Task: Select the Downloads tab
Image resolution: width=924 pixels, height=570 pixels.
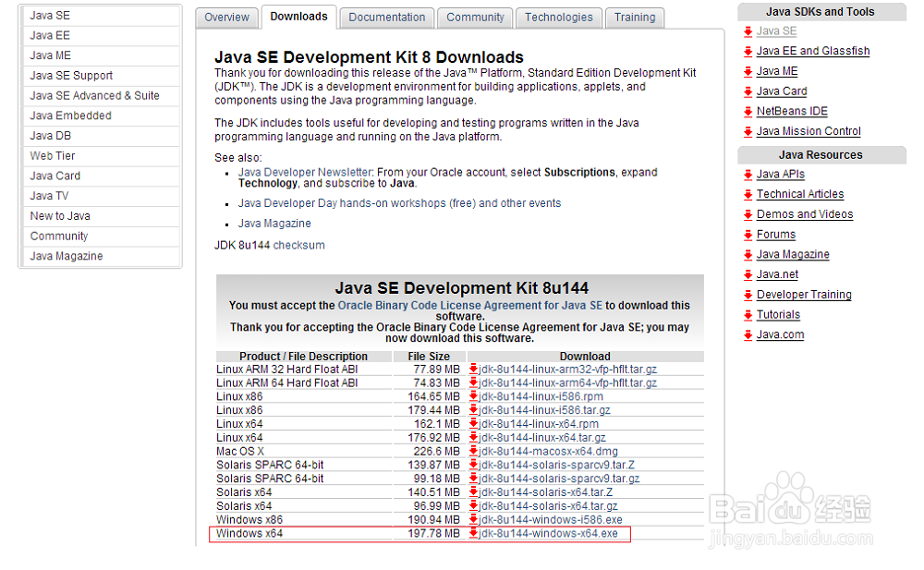Action: [298, 18]
